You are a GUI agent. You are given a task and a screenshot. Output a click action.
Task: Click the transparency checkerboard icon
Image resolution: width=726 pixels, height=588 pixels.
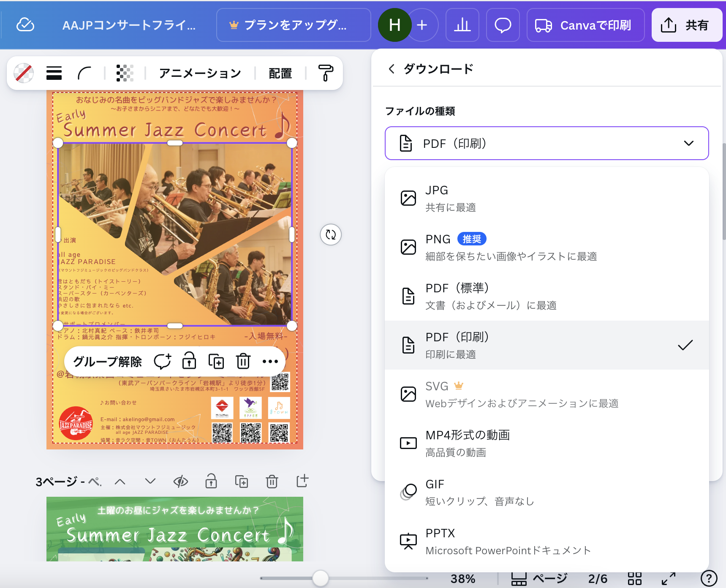click(125, 73)
